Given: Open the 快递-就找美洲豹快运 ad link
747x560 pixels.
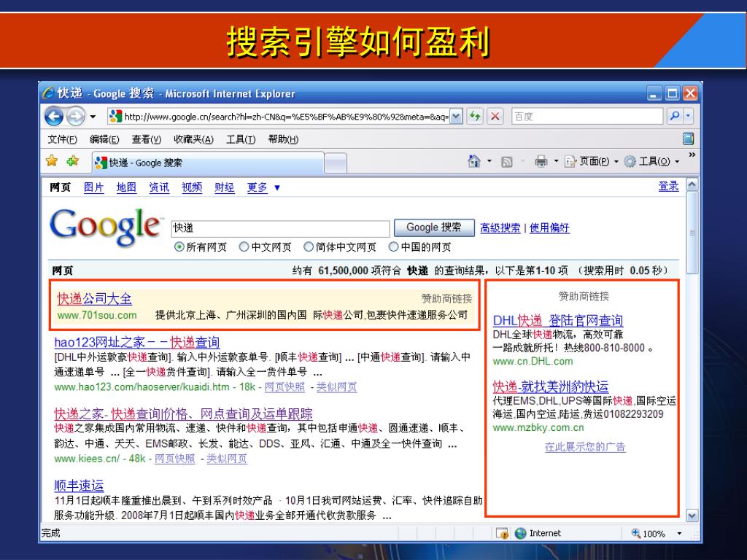Looking at the screenshot, I should tap(551, 386).
